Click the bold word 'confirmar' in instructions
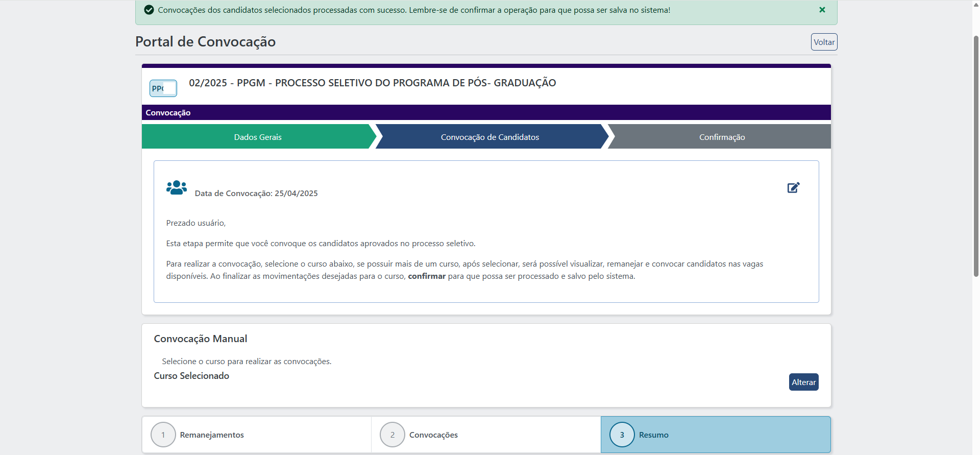980x455 pixels. pos(427,276)
